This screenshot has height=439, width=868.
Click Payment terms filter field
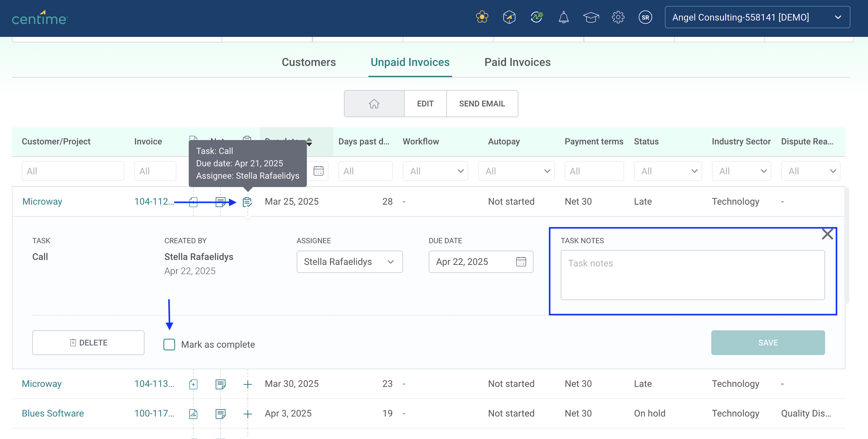[x=594, y=171]
